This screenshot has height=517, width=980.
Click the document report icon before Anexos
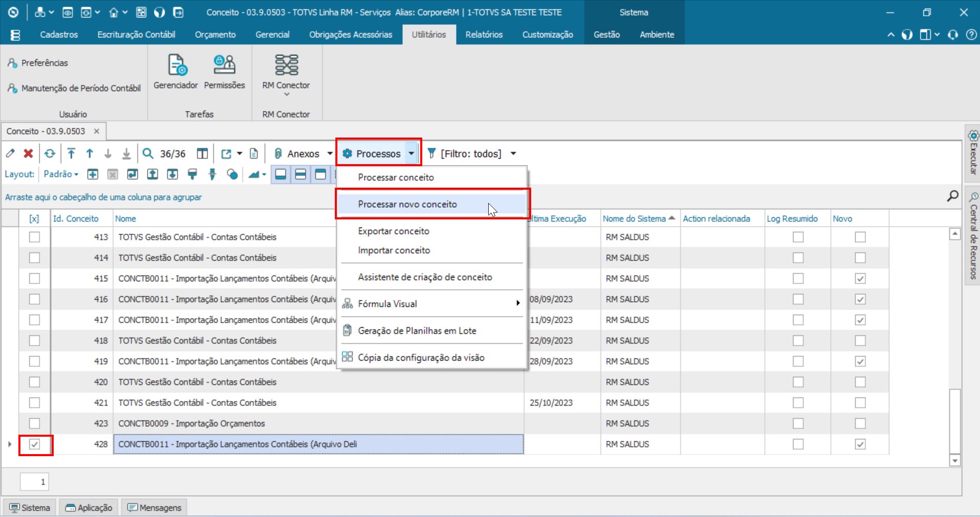[254, 153]
